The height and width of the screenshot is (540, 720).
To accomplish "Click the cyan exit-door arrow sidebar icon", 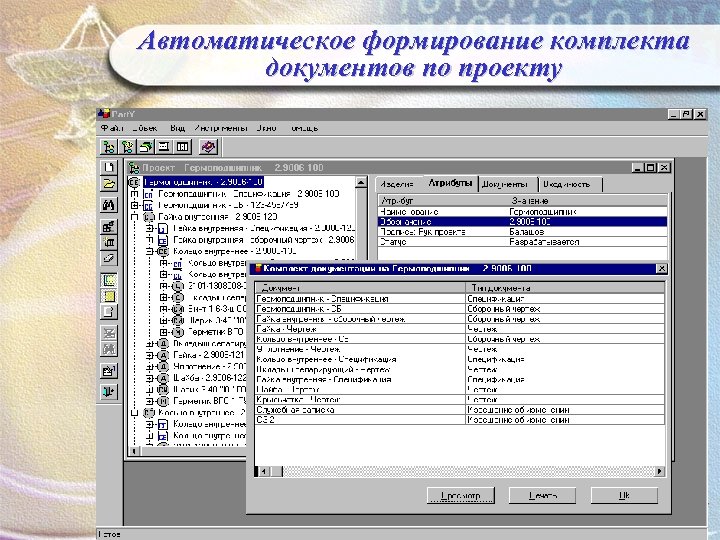I will point(108,392).
